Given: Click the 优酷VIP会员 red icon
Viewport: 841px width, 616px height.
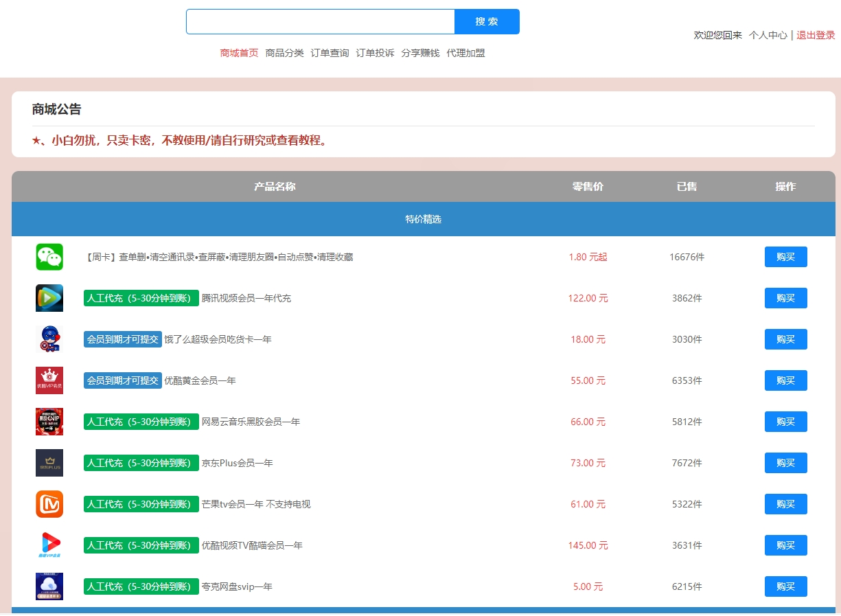Looking at the screenshot, I should click(49, 380).
